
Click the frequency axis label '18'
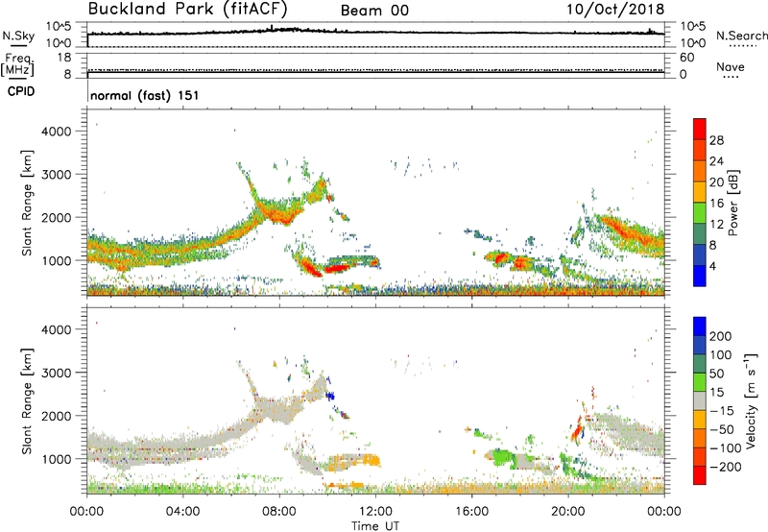coord(63,58)
